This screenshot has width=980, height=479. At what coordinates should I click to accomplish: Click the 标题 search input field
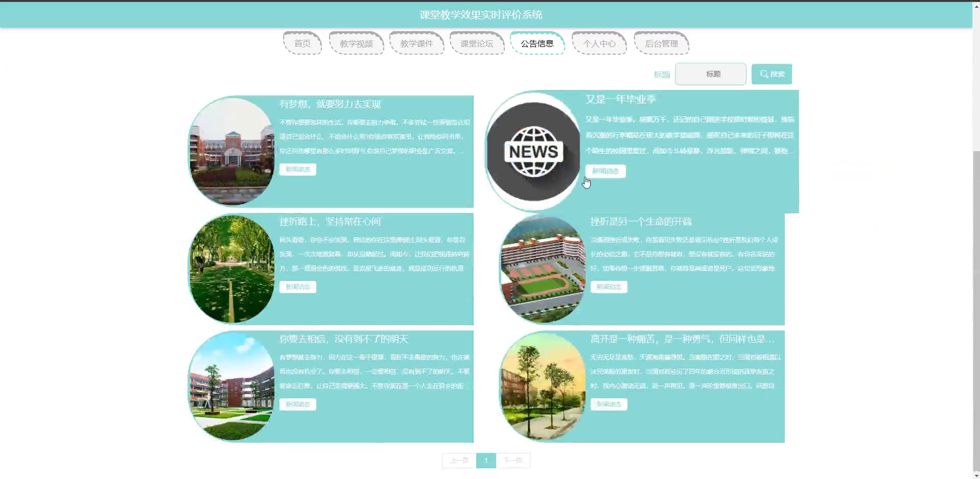pyautogui.click(x=711, y=74)
